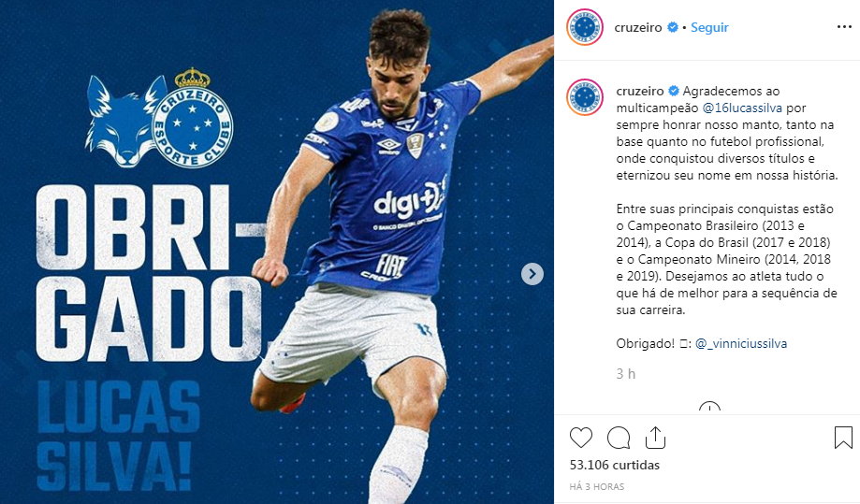Open cruzeiro username in post header
Image resolution: width=860 pixels, height=504 pixels.
coord(638,27)
